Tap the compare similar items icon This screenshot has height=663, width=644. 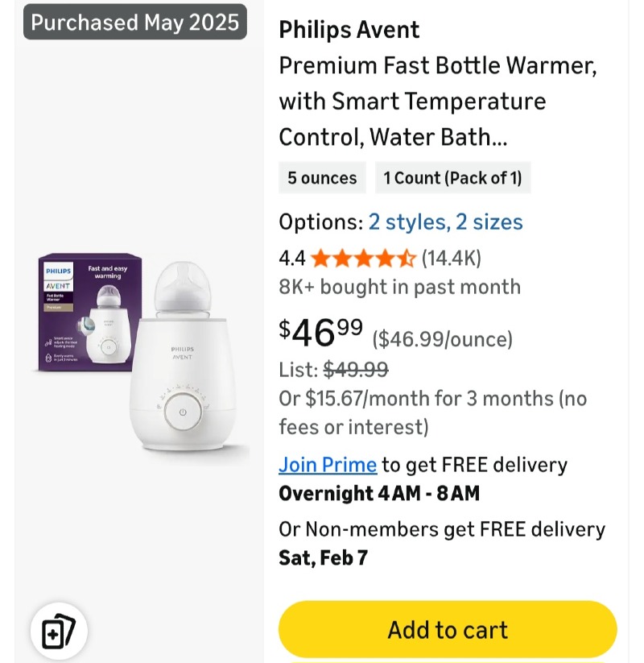59,631
